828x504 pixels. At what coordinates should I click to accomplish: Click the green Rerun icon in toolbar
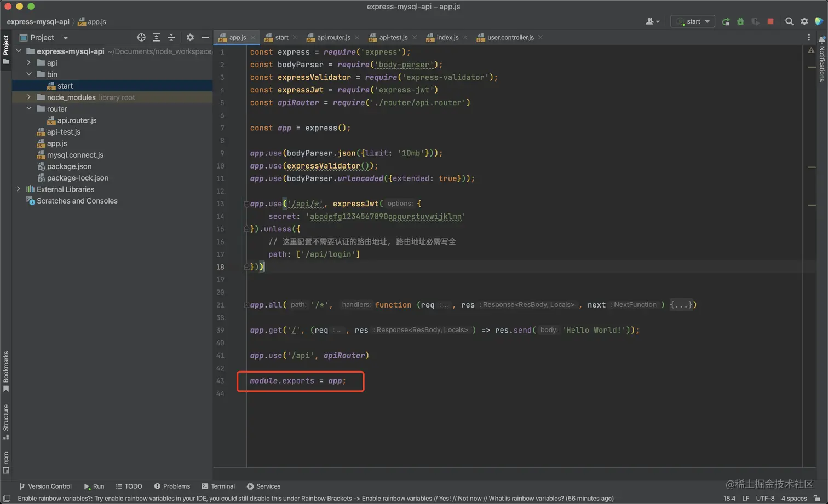(x=726, y=21)
